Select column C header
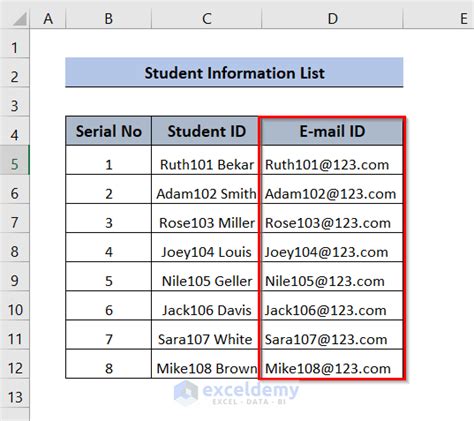Image resolution: width=474 pixels, height=421 pixels. pos(206,19)
